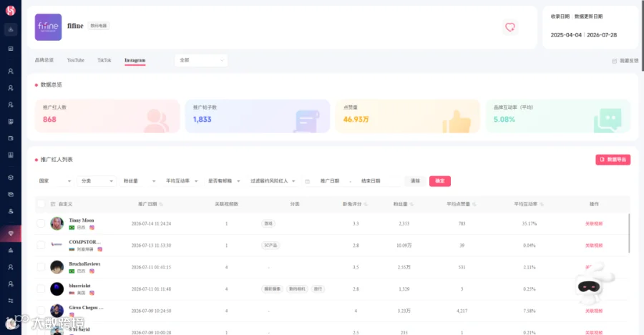
Task: Click the 3C产品 tag in COMPSTOR row
Action: (x=270, y=246)
